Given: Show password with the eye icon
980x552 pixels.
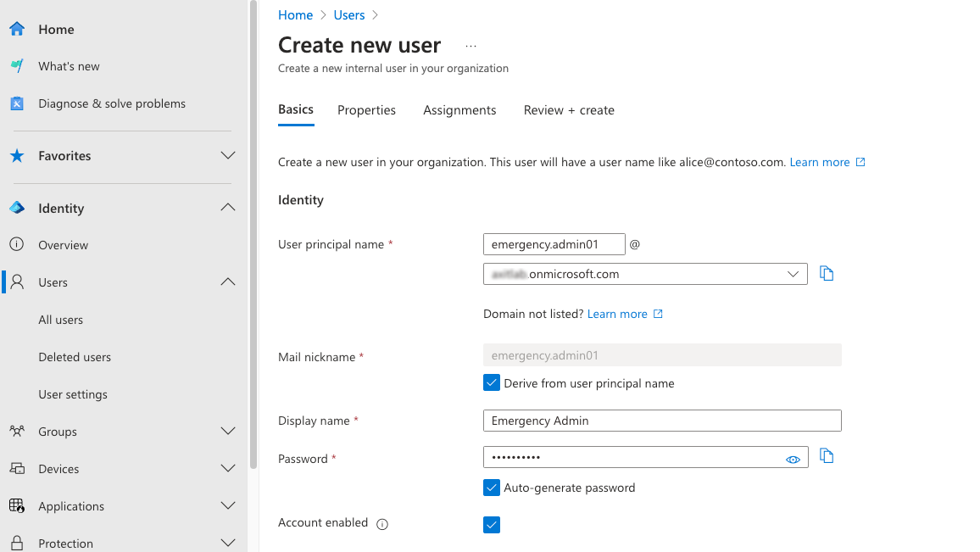Looking at the screenshot, I should pos(793,459).
